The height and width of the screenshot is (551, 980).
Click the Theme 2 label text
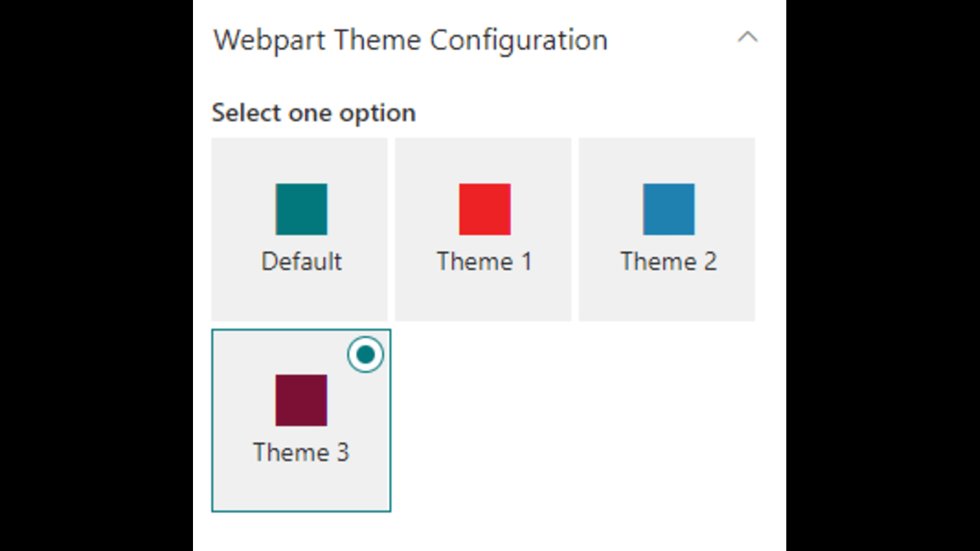coord(669,261)
